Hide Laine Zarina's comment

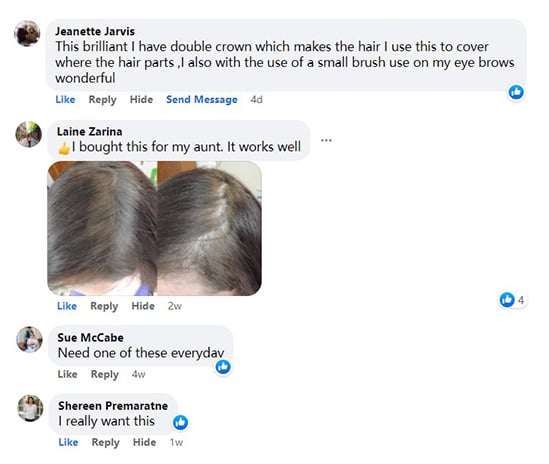pyautogui.click(x=143, y=306)
